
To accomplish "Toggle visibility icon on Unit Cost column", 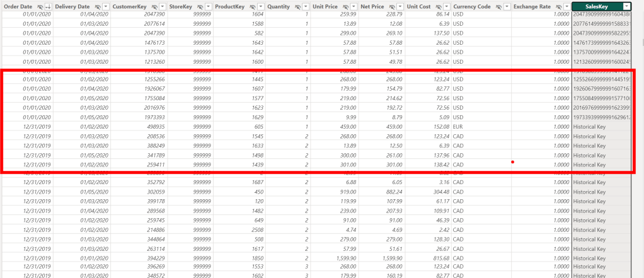I will tap(438, 6).
